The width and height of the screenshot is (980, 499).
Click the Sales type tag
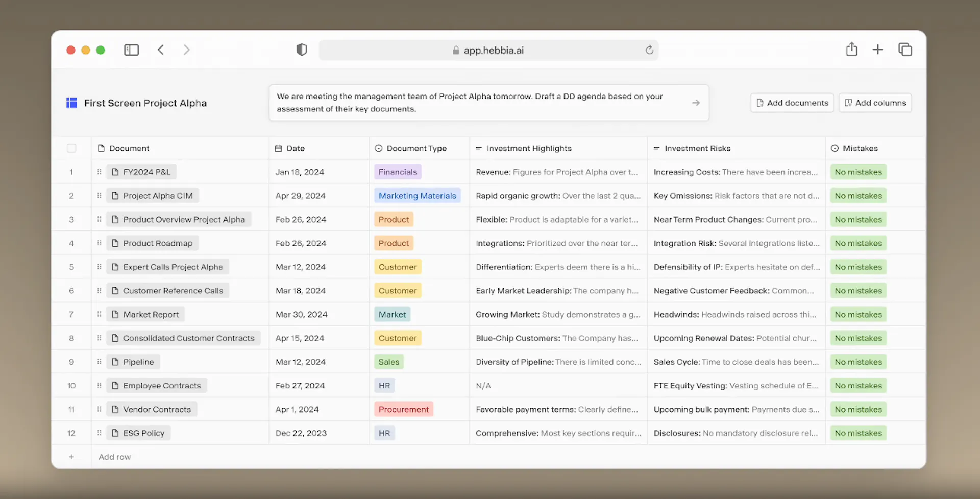(388, 362)
